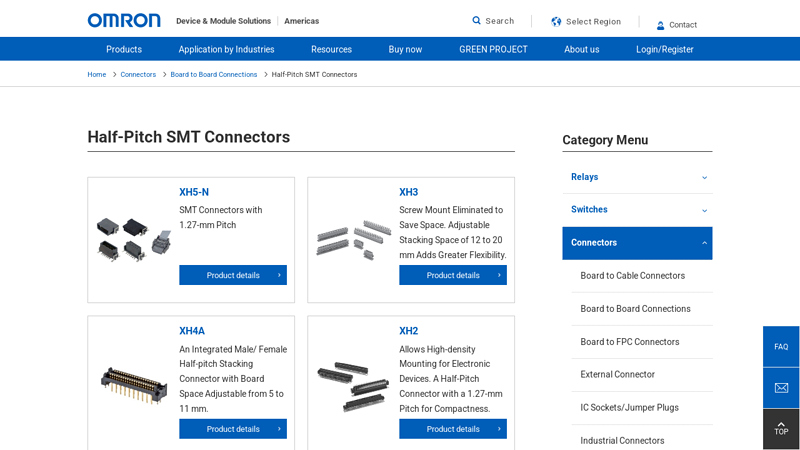The image size is (800, 450).
Task: Expand the Switches category chevron
Action: [x=705, y=210]
